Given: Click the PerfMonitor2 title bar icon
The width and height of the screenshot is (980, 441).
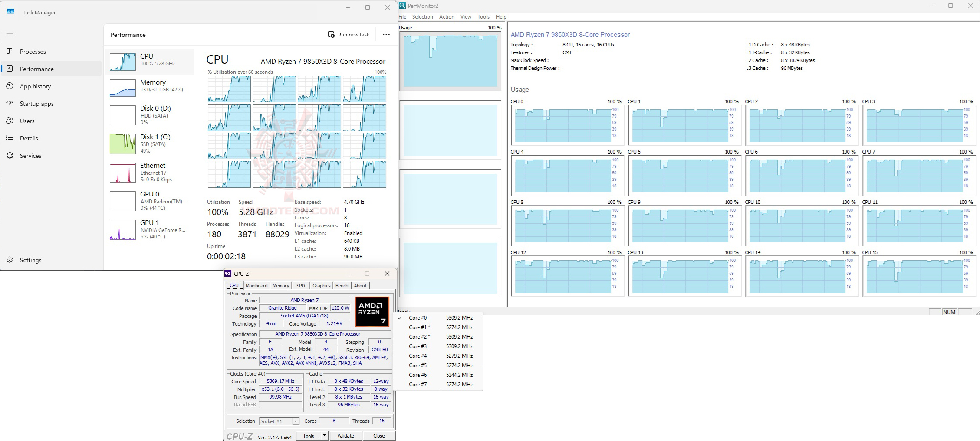Looking at the screenshot, I should tap(402, 6).
